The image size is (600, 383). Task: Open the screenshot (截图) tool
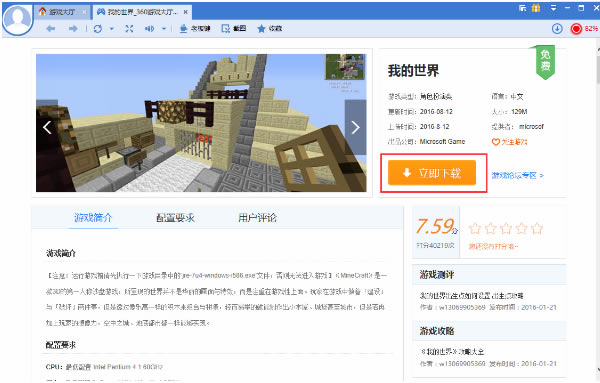tap(234, 29)
